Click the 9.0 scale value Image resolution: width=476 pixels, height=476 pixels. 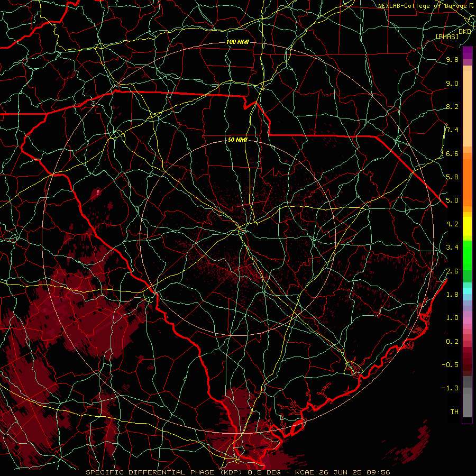point(452,83)
